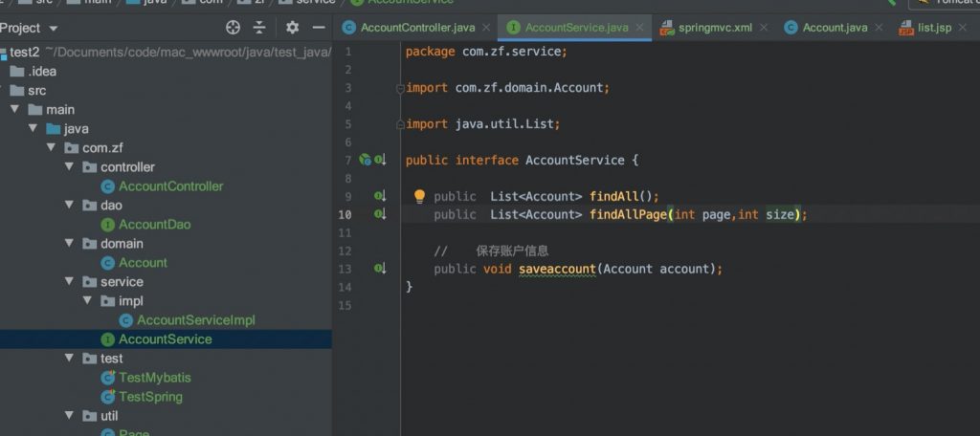Switch to list.jsp tab
Image resolution: width=980 pixels, height=436 pixels.
(x=934, y=28)
